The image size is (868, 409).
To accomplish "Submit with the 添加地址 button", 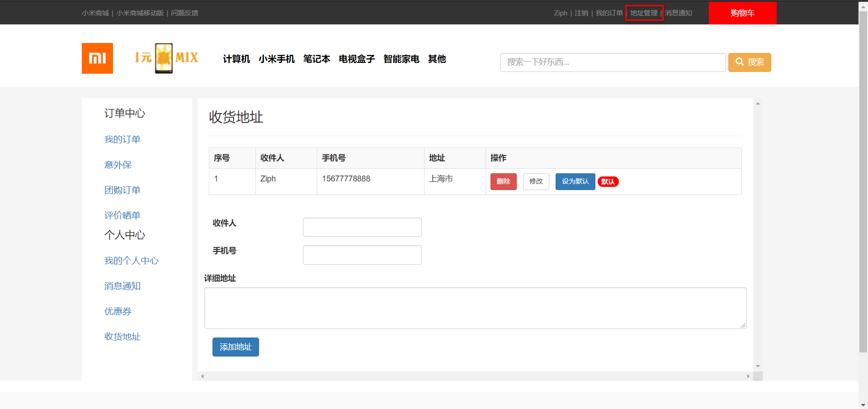I will pyautogui.click(x=236, y=347).
